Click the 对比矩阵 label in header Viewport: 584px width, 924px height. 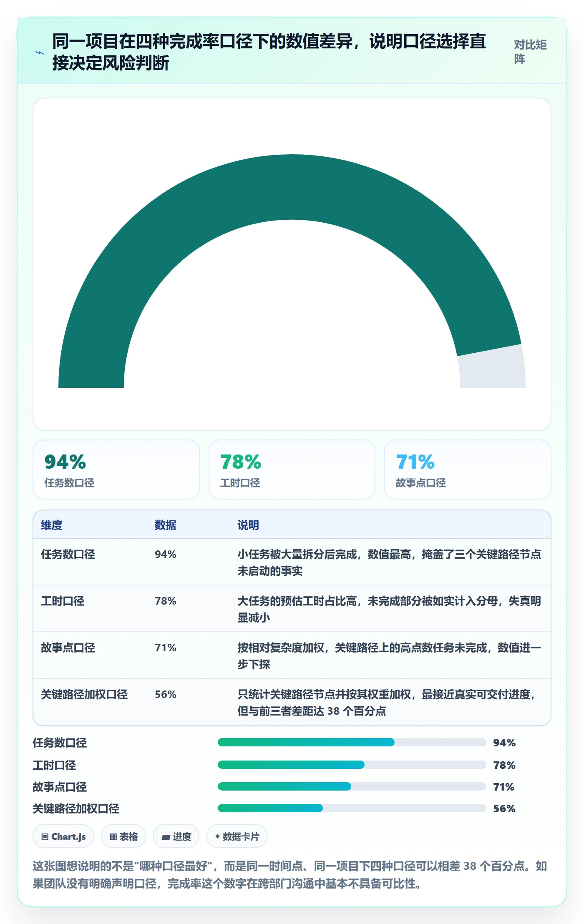tap(530, 52)
